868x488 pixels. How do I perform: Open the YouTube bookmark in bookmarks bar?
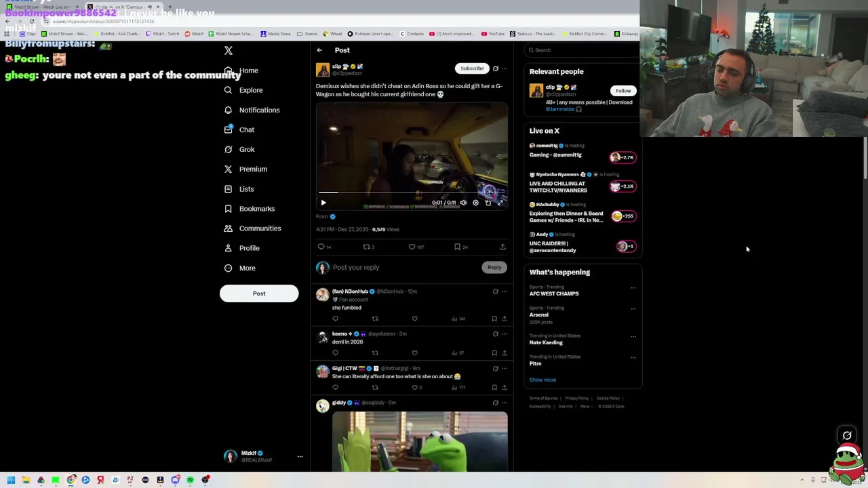(493, 34)
